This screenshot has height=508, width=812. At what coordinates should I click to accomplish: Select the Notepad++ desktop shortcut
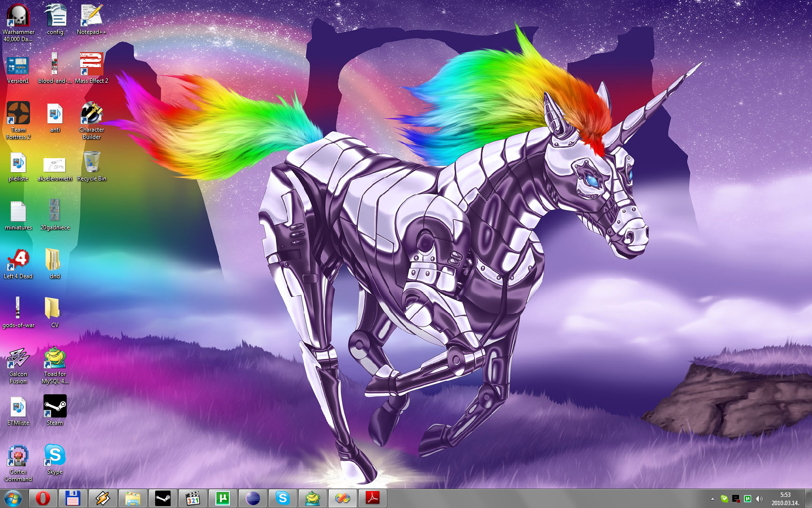(91, 19)
